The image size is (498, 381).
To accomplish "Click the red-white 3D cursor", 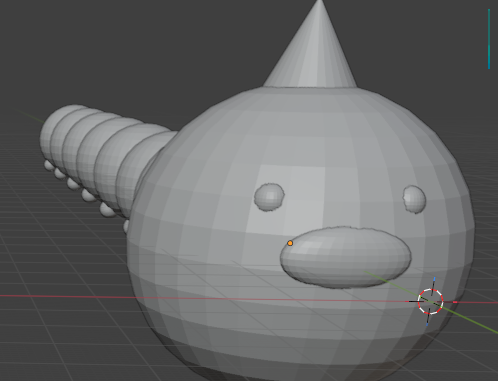I will pyautogui.click(x=430, y=302).
